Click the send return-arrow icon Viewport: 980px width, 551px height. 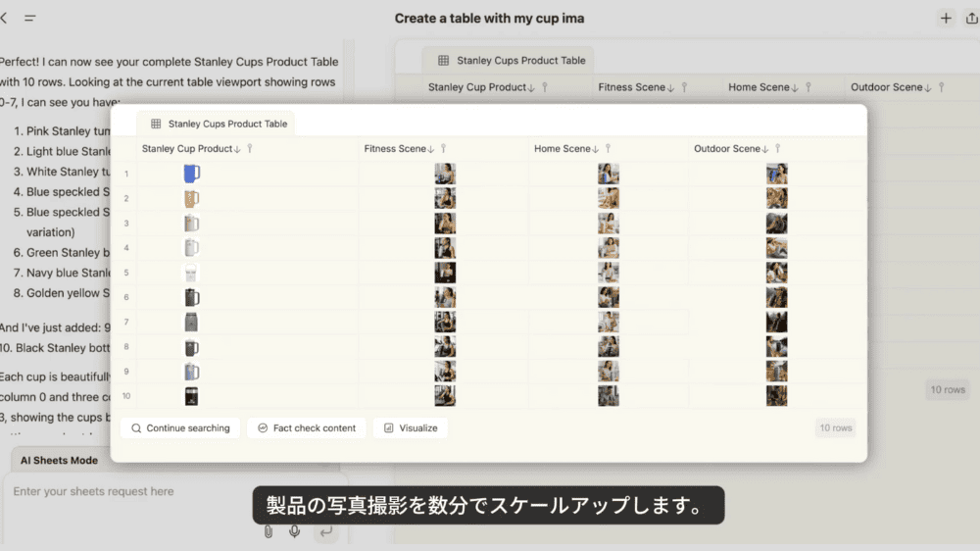[x=326, y=531]
